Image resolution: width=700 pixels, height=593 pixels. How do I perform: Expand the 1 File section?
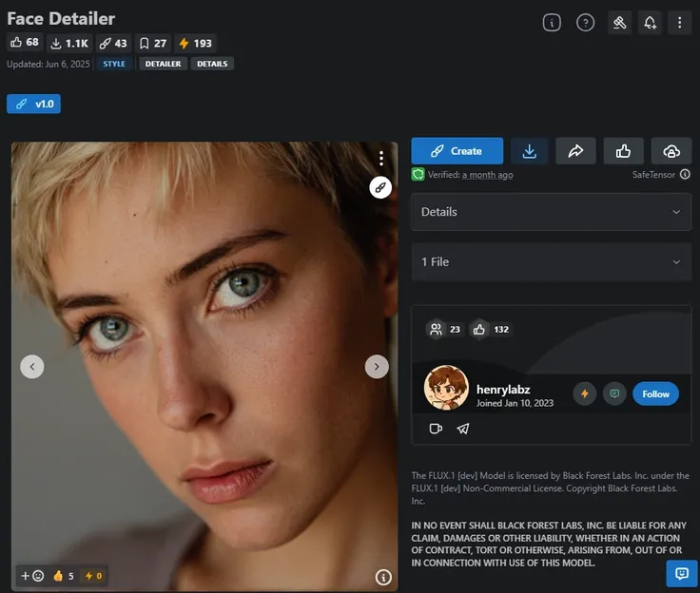click(551, 261)
